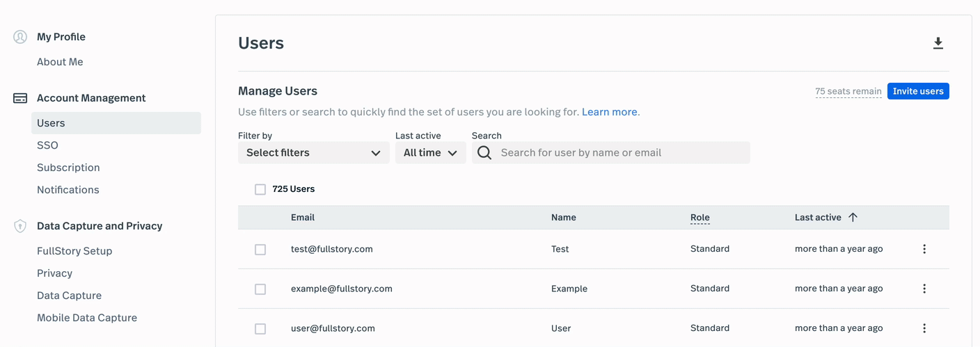Screen dimensions: 980x347
Task: Navigate to Mobile Data Capture
Action: tap(87, 318)
